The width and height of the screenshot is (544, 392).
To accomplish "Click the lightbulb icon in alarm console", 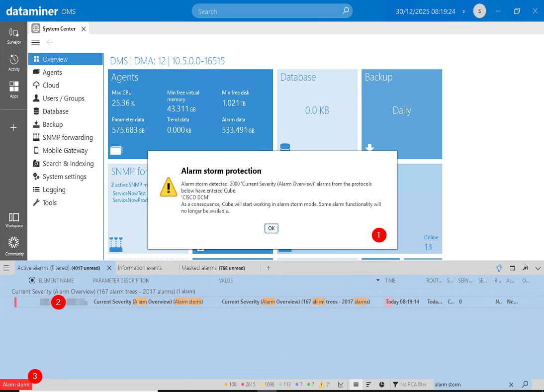I will (x=499, y=268).
